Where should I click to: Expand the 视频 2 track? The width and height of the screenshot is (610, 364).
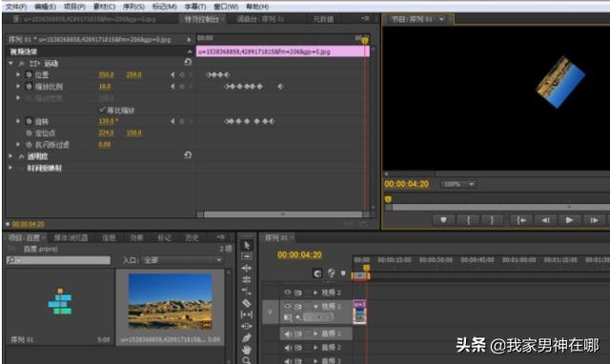point(315,293)
